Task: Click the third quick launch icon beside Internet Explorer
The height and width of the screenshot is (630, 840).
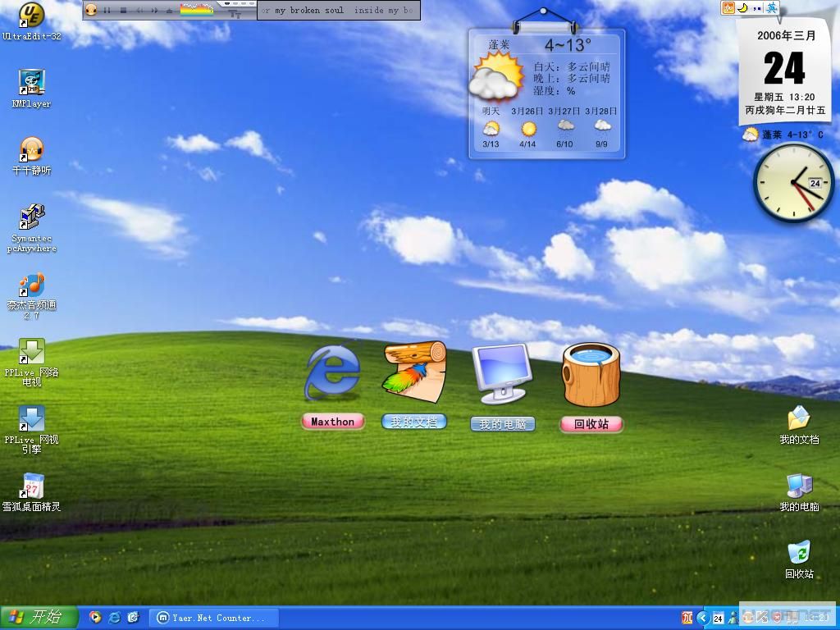Action: [133, 618]
